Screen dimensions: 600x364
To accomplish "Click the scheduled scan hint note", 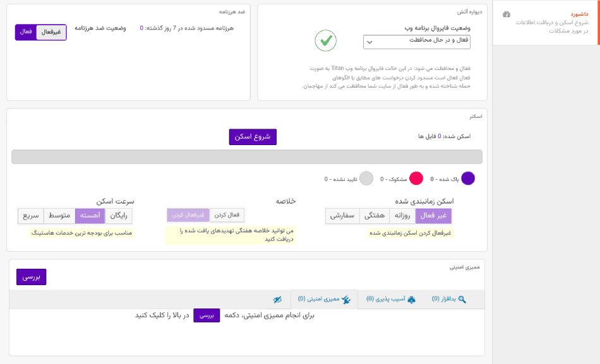I will (x=410, y=233).
